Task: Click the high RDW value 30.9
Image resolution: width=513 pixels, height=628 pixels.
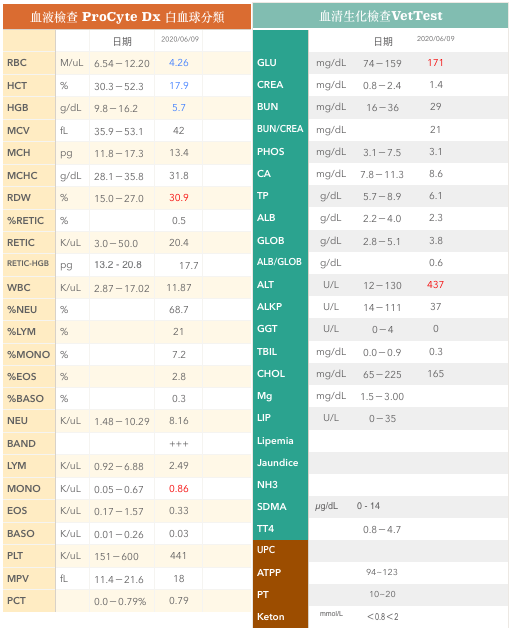Action: [x=179, y=198]
